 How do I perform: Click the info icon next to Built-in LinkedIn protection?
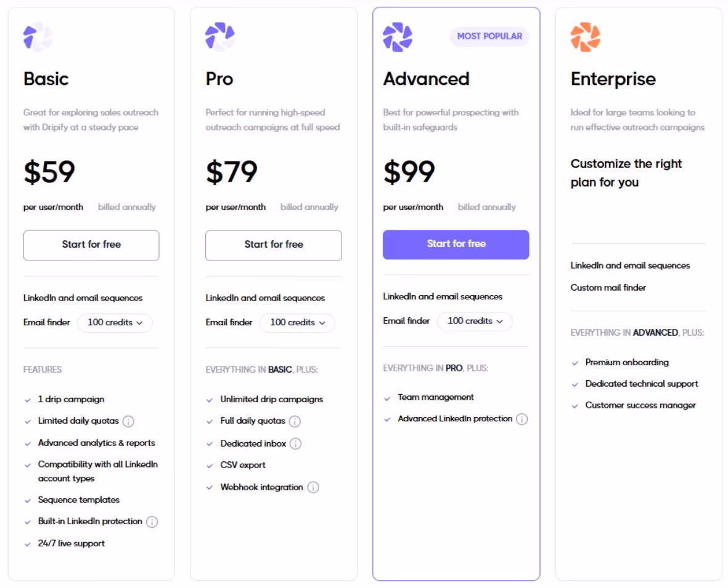click(152, 521)
